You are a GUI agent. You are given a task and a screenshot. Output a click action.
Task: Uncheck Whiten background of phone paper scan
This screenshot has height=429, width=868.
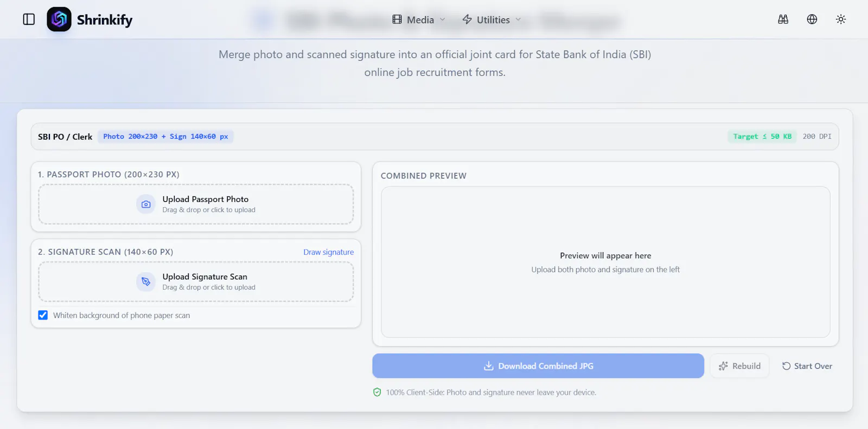click(43, 315)
